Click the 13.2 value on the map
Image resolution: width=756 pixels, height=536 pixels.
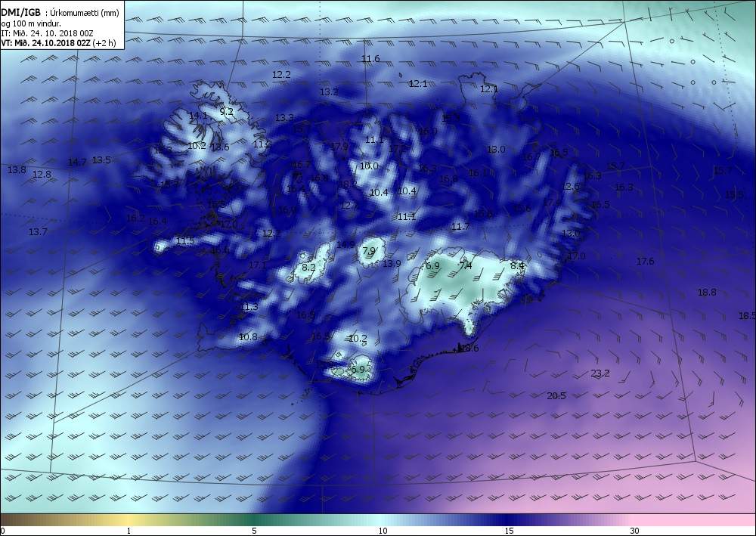(x=329, y=91)
